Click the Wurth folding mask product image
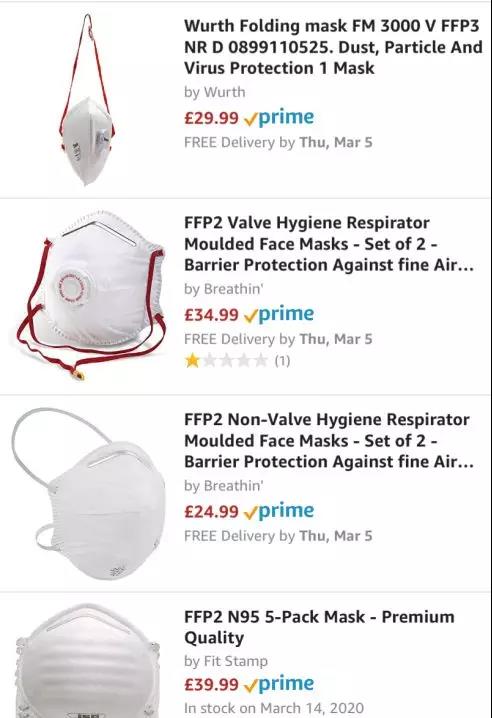This screenshot has height=718, width=492. click(87, 100)
